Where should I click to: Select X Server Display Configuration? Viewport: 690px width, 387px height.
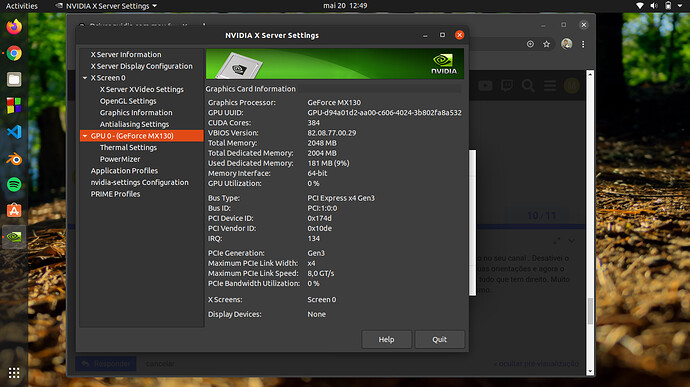(x=142, y=66)
